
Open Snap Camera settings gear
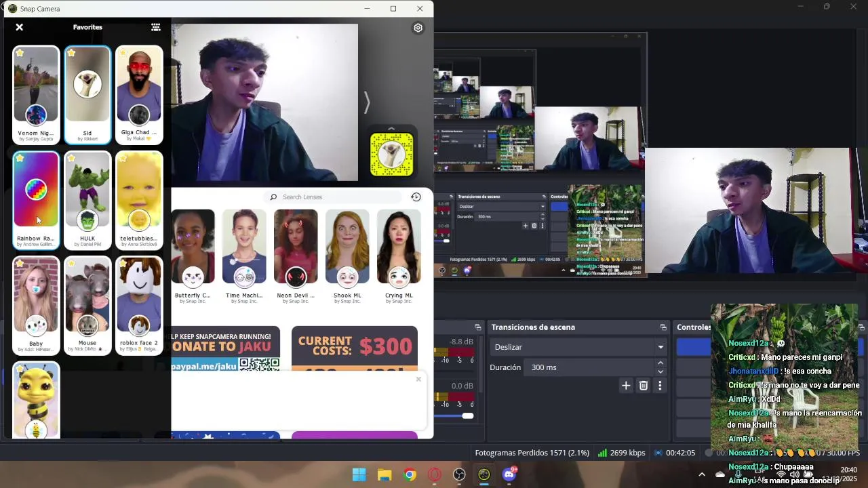pos(418,28)
